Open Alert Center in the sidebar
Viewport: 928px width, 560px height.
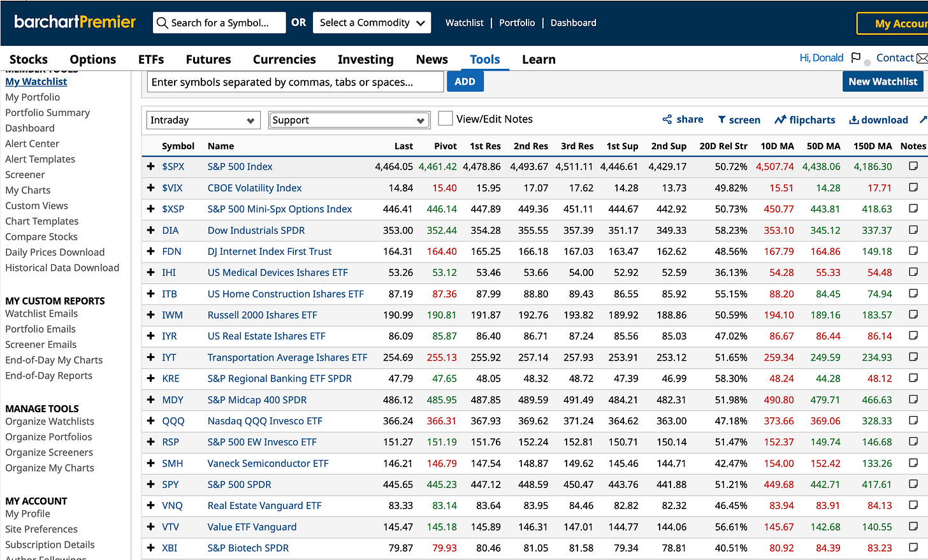(x=33, y=144)
